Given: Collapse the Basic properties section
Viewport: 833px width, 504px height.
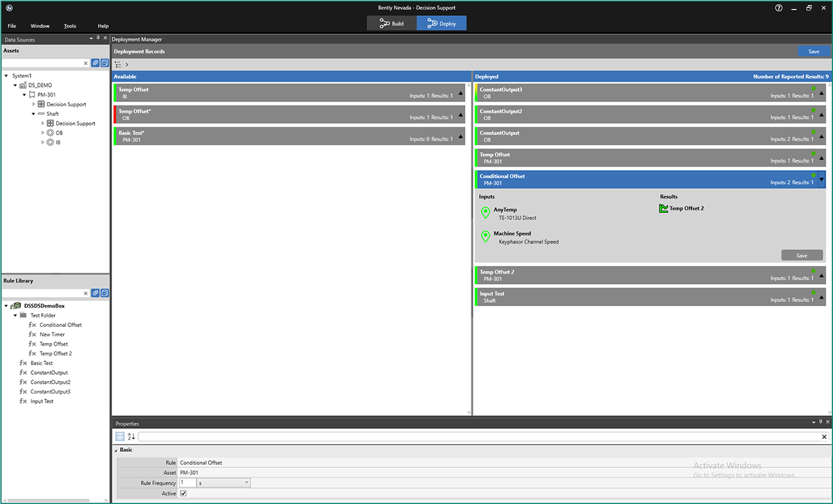Looking at the screenshot, I should pyautogui.click(x=115, y=450).
